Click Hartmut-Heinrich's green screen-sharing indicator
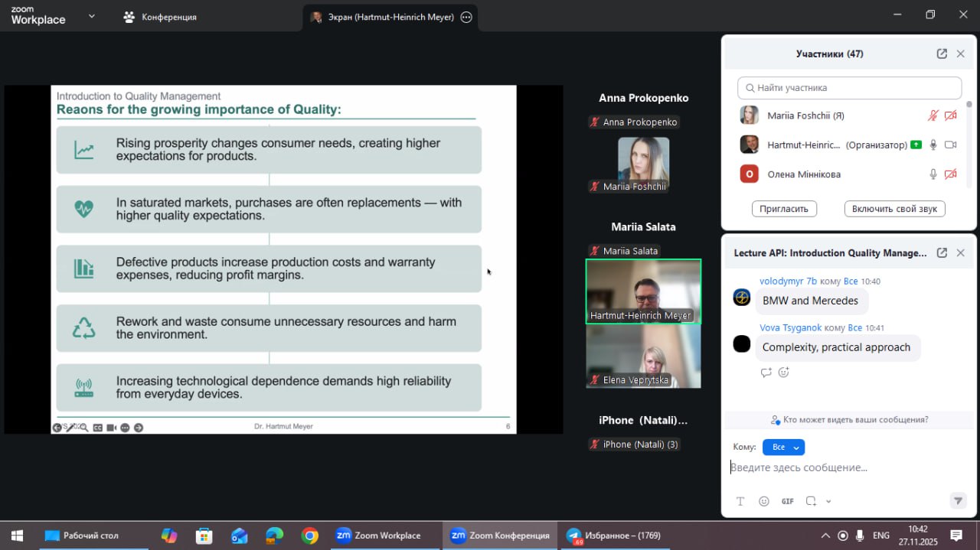Viewport: 980px width, 550px height. [916, 145]
